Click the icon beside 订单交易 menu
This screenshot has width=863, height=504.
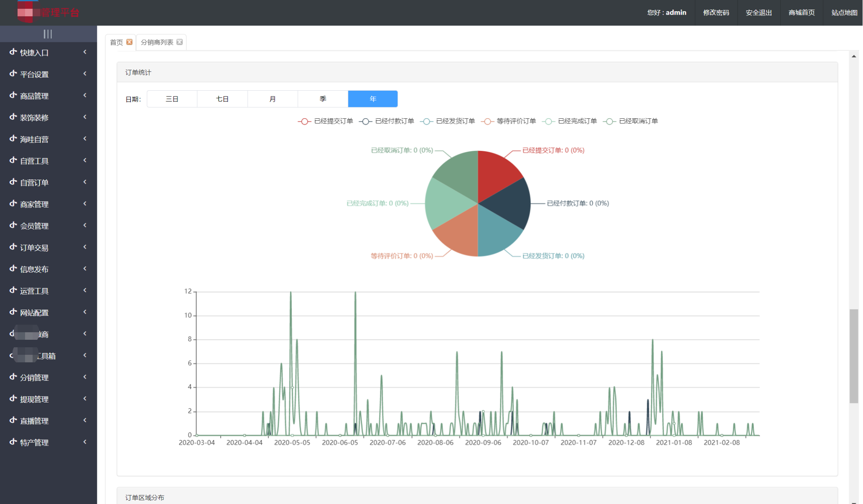coord(13,247)
